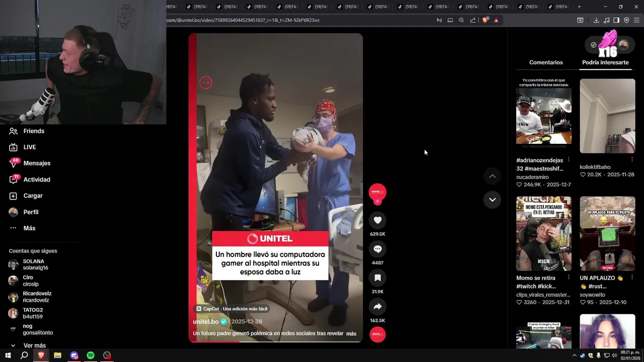
Task: Like the video with heart icon
Action: click(377, 220)
